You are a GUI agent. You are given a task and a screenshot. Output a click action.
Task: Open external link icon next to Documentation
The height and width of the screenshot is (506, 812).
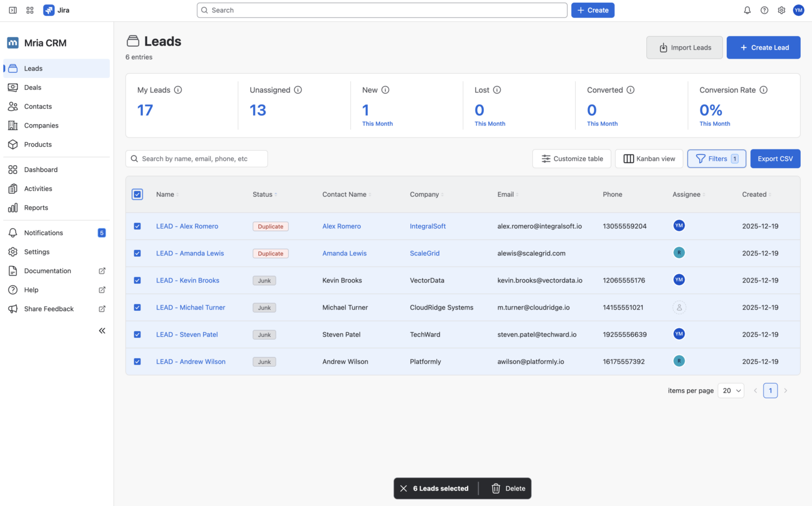tap(102, 271)
